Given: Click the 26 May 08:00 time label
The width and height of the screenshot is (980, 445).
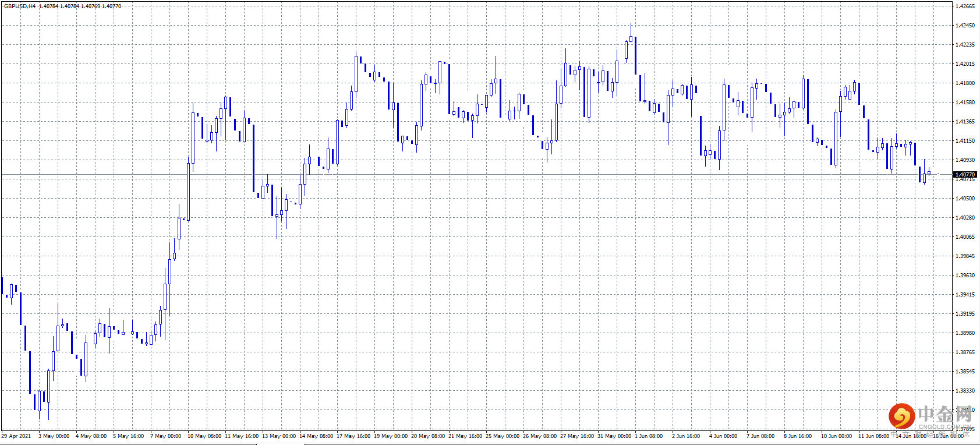Looking at the screenshot, I should [x=540, y=436].
